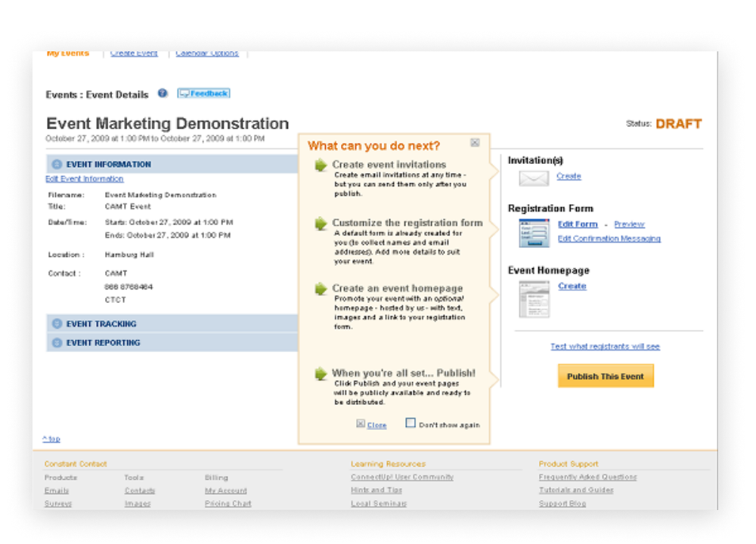Click the envelope invitation icon
Screen dimensions: 756x544
click(x=534, y=178)
